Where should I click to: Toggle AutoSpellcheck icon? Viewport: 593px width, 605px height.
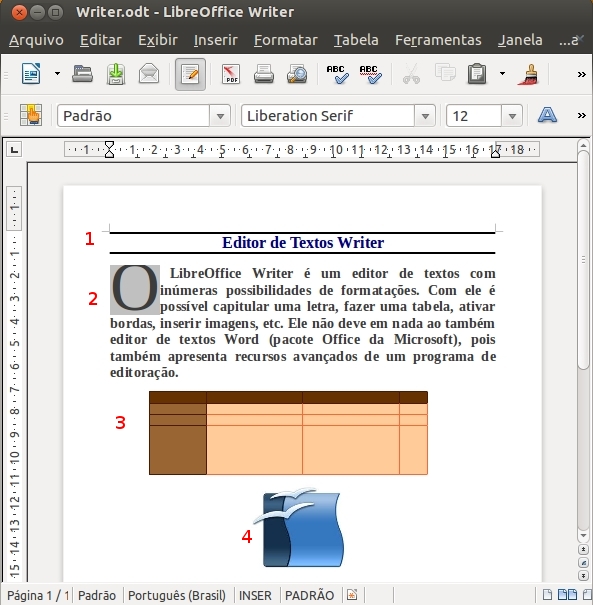371,74
